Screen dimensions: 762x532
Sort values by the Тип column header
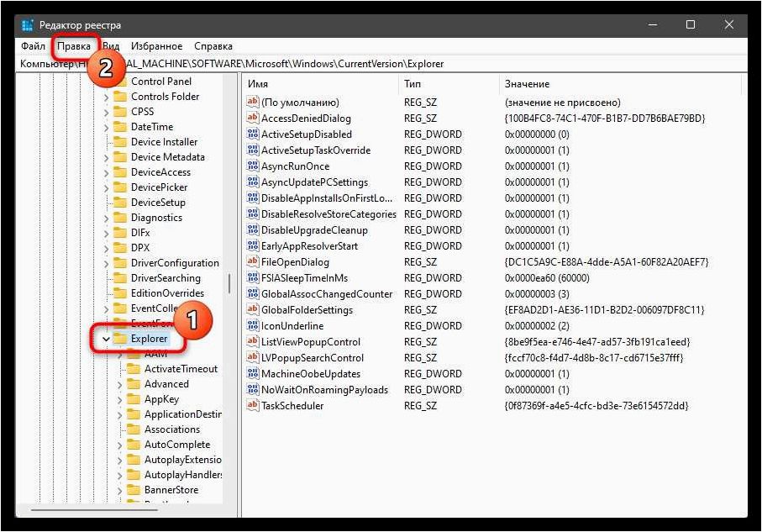[x=449, y=84]
